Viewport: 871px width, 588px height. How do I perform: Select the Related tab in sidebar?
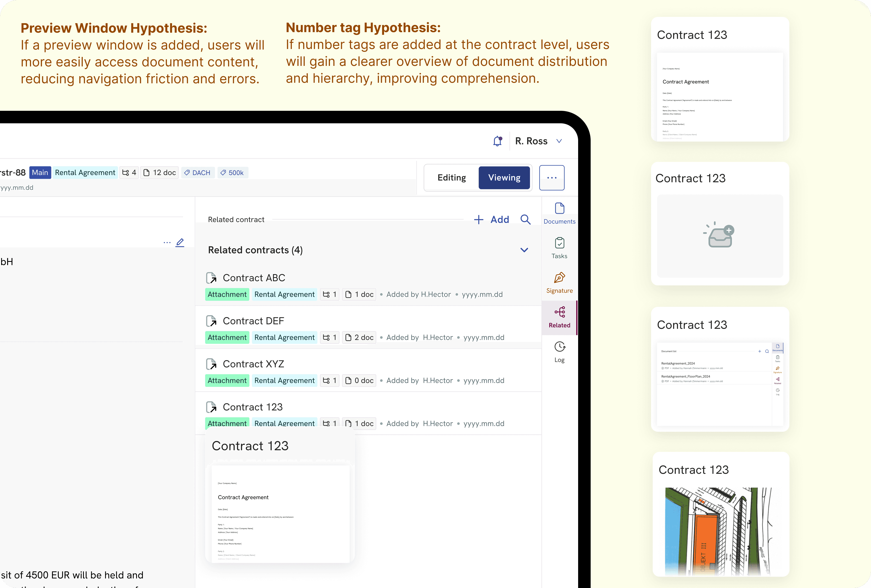click(x=559, y=317)
